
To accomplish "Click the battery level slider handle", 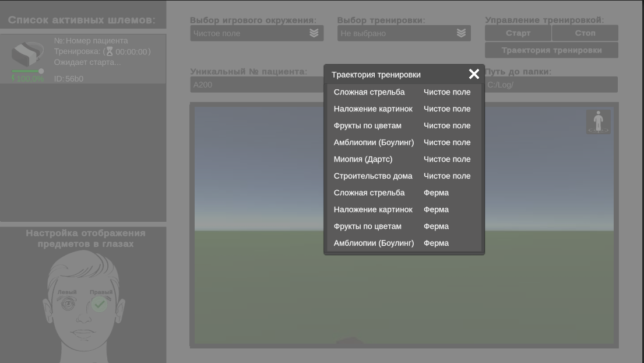I will [41, 71].
